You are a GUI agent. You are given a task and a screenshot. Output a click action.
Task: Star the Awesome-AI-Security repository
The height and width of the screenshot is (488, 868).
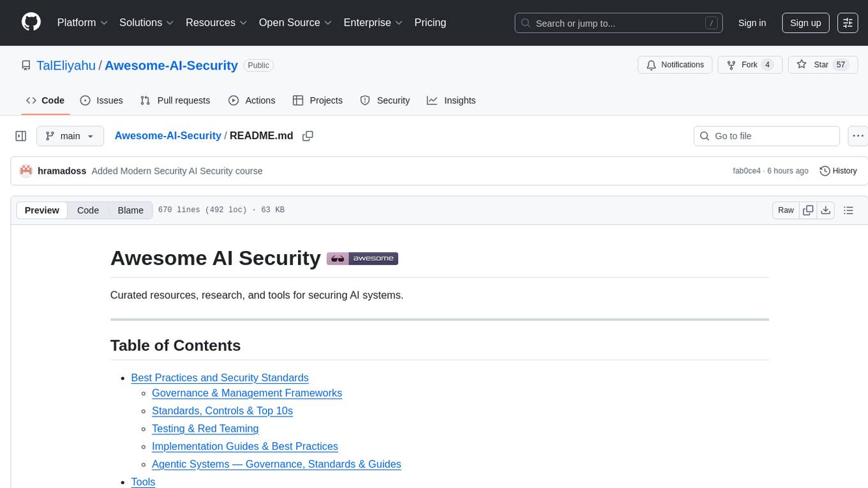coord(823,65)
